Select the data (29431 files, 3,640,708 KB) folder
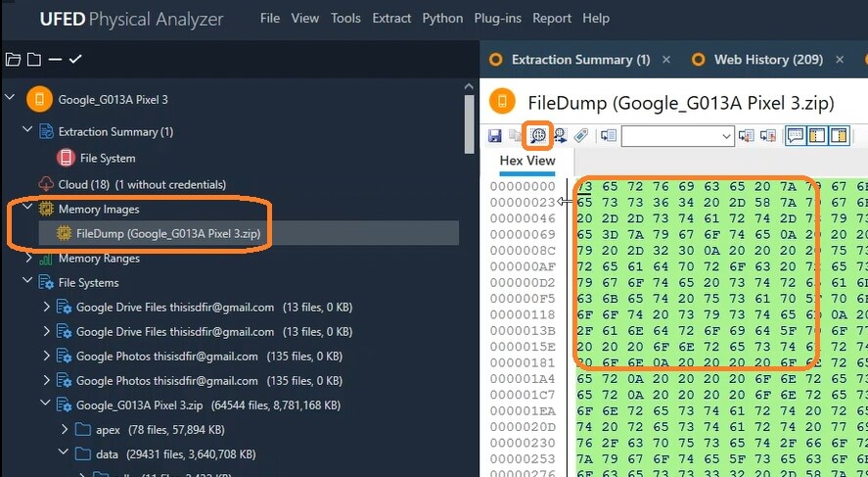 click(175, 454)
